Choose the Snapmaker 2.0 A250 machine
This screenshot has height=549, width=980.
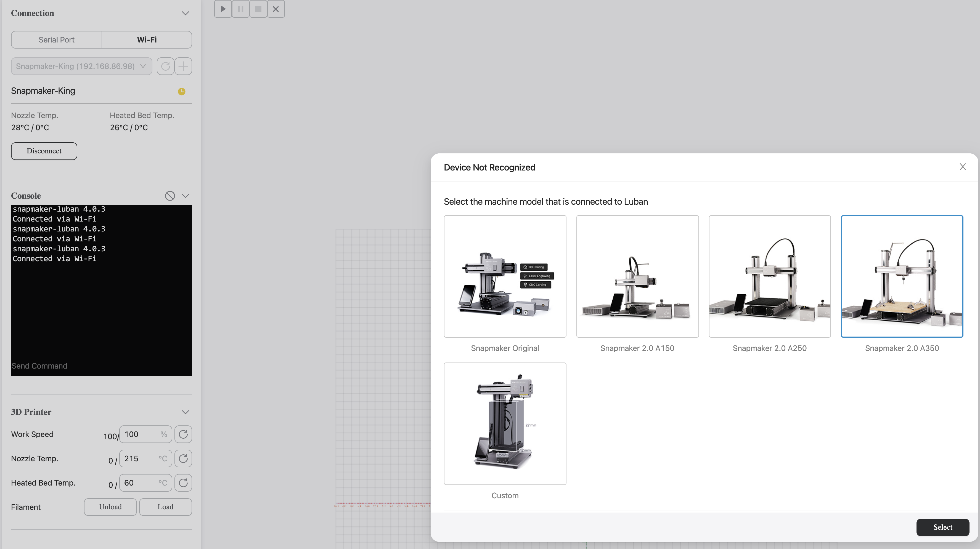[770, 276]
